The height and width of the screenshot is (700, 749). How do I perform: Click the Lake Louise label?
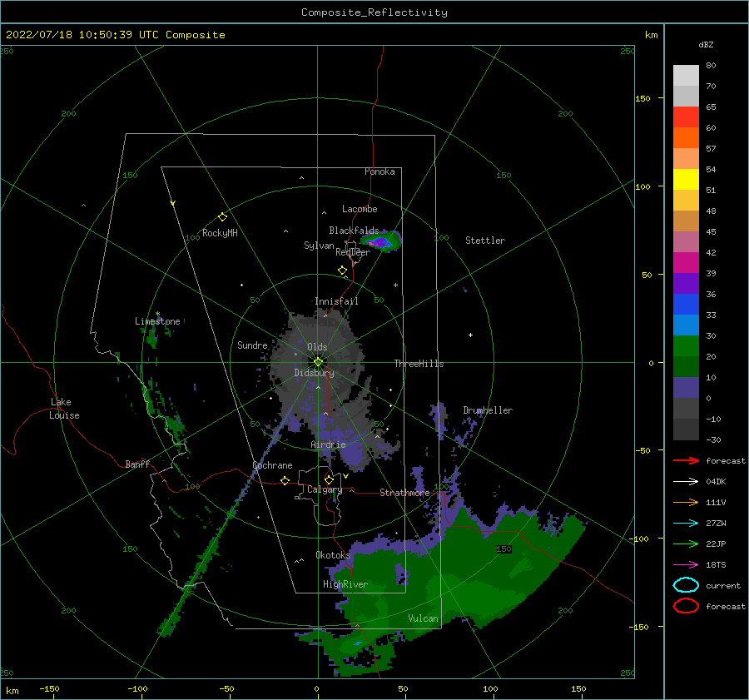(64, 409)
